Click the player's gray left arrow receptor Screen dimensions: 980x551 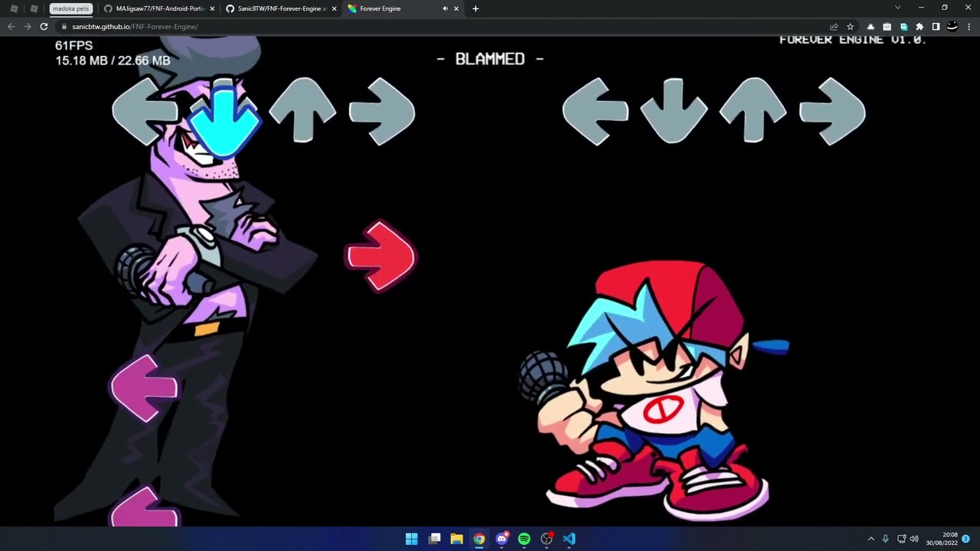[595, 112]
